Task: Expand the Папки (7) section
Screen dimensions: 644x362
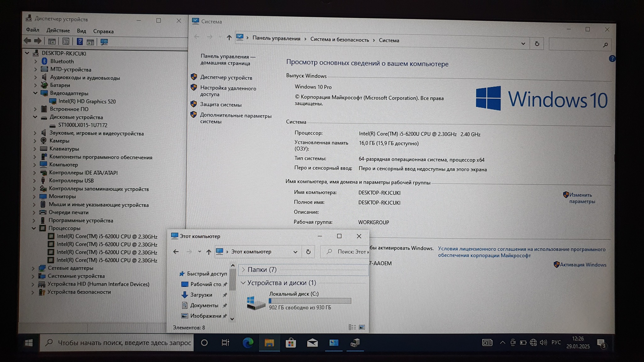Action: pyautogui.click(x=243, y=270)
